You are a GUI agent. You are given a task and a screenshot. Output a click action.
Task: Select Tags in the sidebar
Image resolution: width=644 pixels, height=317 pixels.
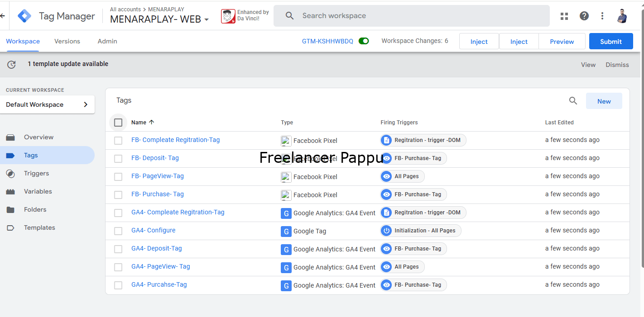click(47, 155)
